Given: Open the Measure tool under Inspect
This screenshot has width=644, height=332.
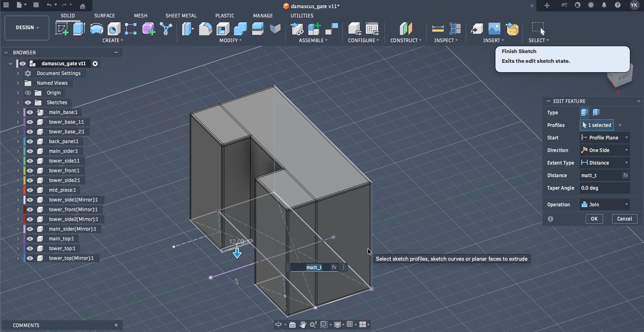Looking at the screenshot, I should coord(438,29).
